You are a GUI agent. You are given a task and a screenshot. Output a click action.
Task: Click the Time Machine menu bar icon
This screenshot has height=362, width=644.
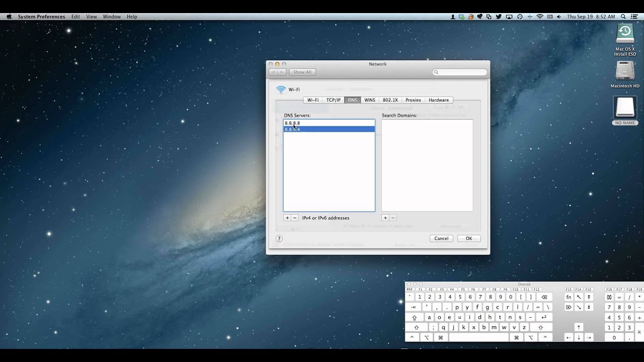click(520, 17)
